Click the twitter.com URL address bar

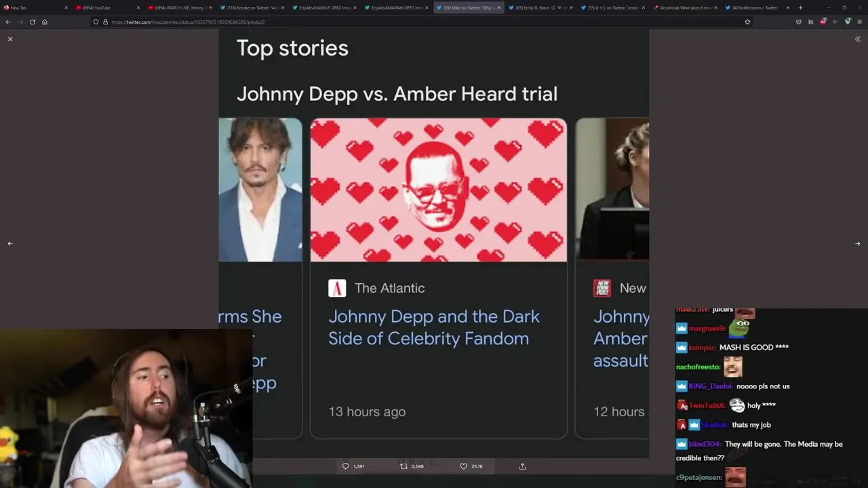420,22
